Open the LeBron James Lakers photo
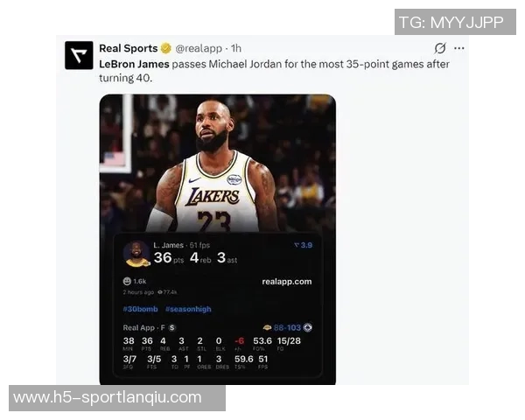Viewport: 525px width, 420px height. [218, 163]
